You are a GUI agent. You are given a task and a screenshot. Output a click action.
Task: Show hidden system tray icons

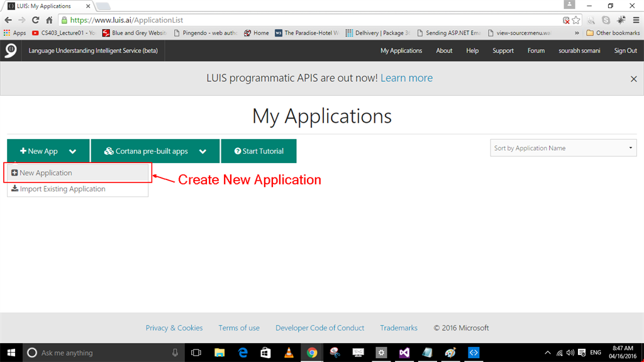(548, 353)
